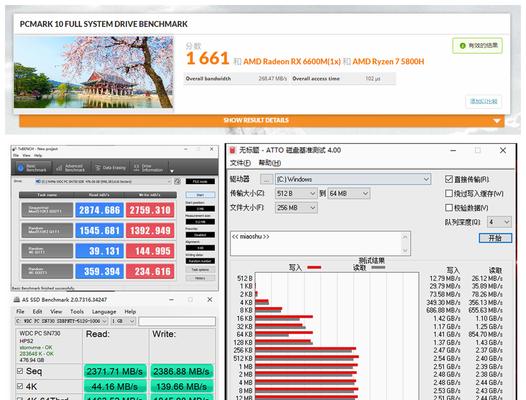Screen dimensions: 526x400
Task: Click TxBENCH Writing data value field
Action: coord(200,261)
